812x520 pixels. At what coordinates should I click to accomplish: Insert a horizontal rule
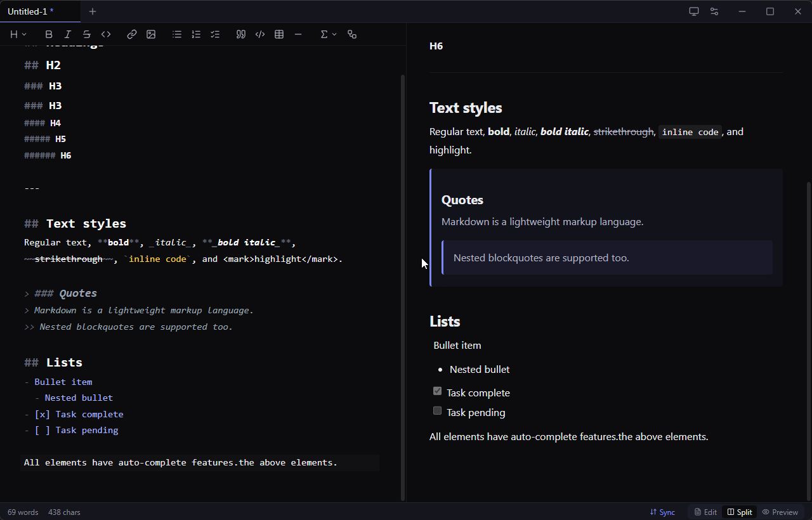(x=298, y=34)
